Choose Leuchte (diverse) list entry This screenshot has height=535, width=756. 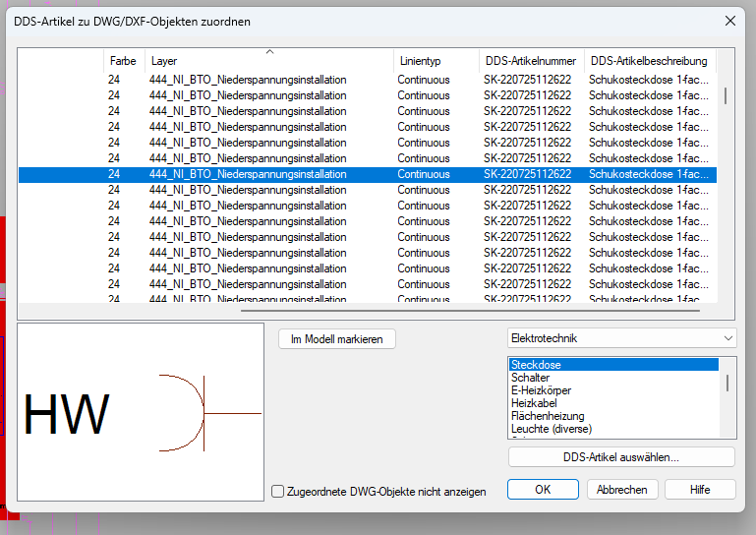tap(613, 429)
